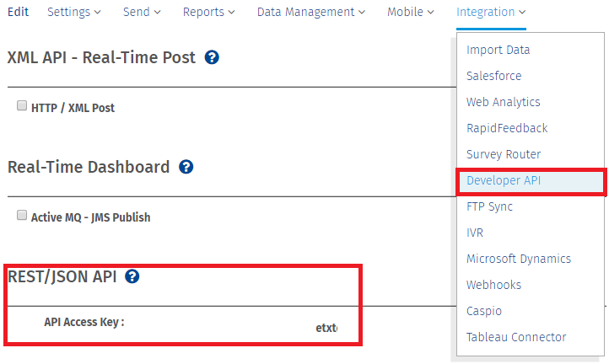609x364 pixels.
Task: Click help icon next to Real-Time Dashboard
Action: click(x=186, y=167)
